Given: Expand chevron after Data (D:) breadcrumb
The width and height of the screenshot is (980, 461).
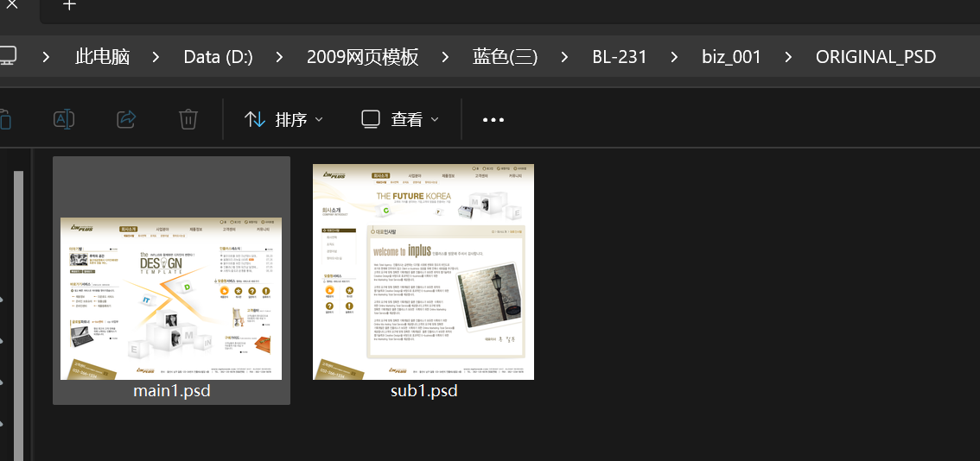Looking at the screenshot, I should pyautogui.click(x=279, y=58).
